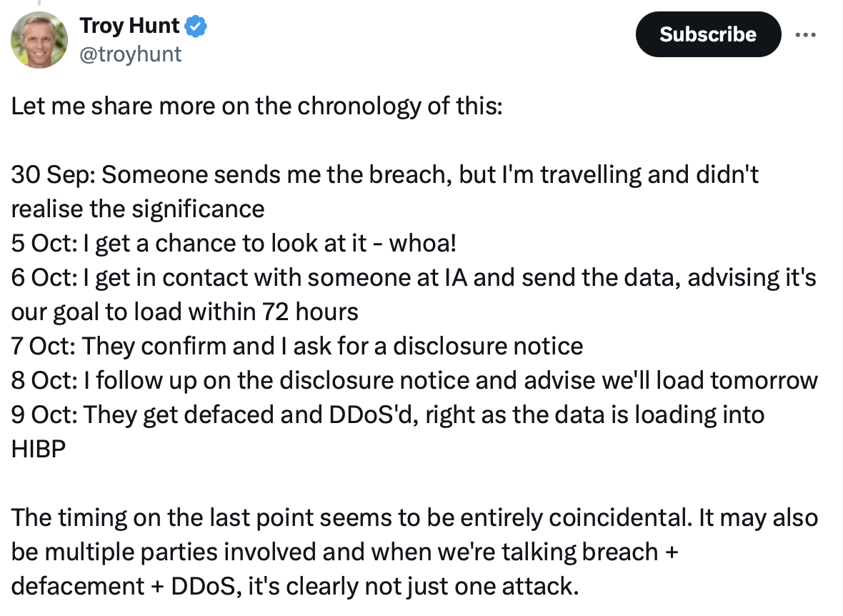Image resolution: width=843 pixels, height=616 pixels.
Task: Click the '9 Oct' defaced and DDoS'd line
Action: pos(387,414)
